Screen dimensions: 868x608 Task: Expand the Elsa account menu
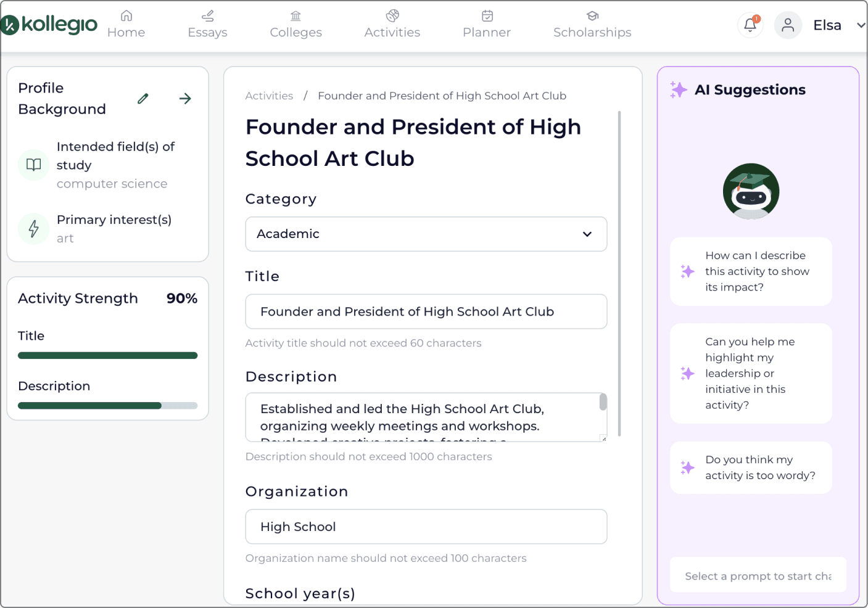point(861,25)
